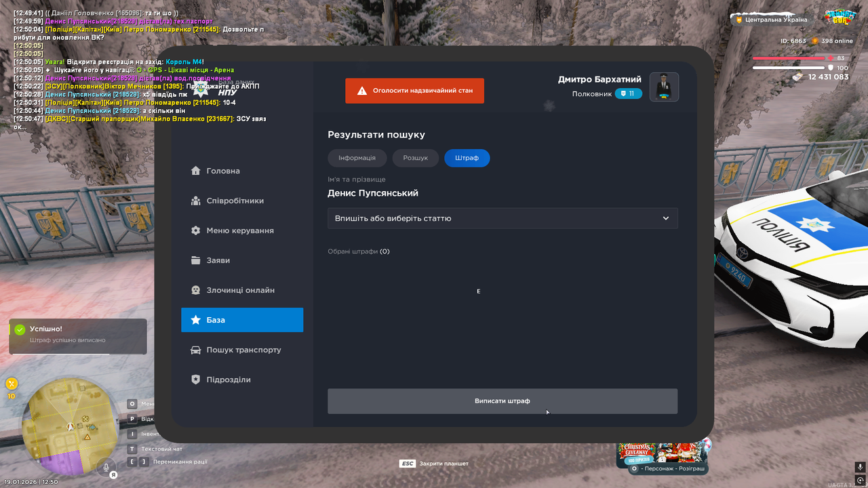
Task: Click the name Денис Пупсянський
Action: pos(373,193)
